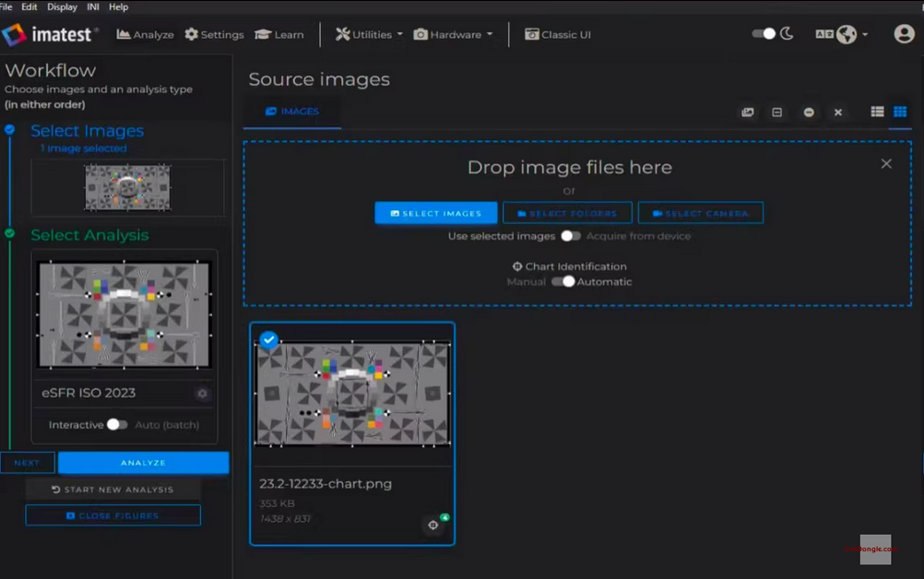Switch Chart Identification Manual/Automatic toggle
The width and height of the screenshot is (924, 579).
(563, 281)
